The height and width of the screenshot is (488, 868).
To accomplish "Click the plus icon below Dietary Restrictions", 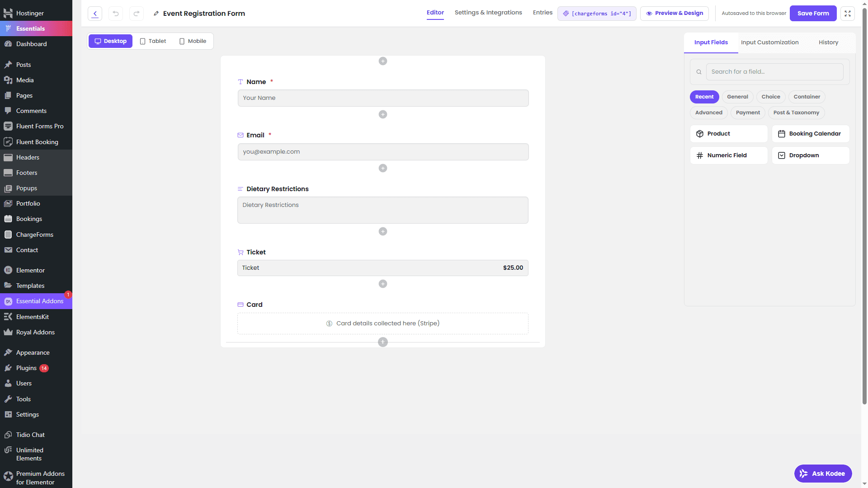I will [383, 231].
